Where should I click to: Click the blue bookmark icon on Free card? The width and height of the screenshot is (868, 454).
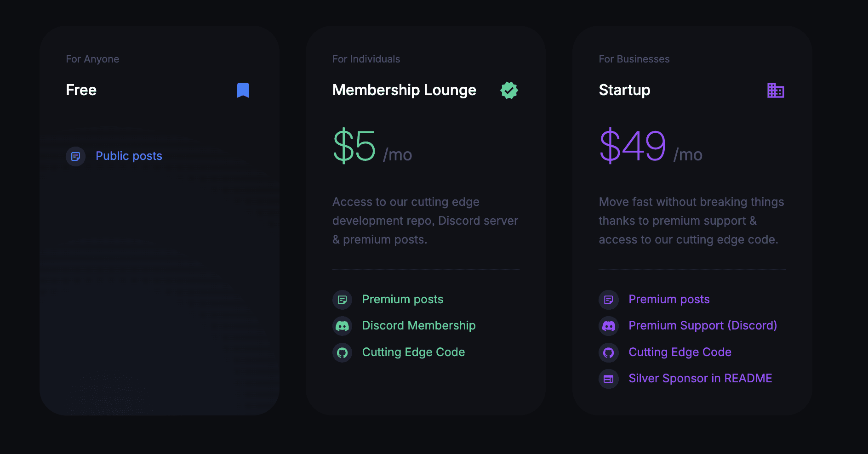coord(243,91)
